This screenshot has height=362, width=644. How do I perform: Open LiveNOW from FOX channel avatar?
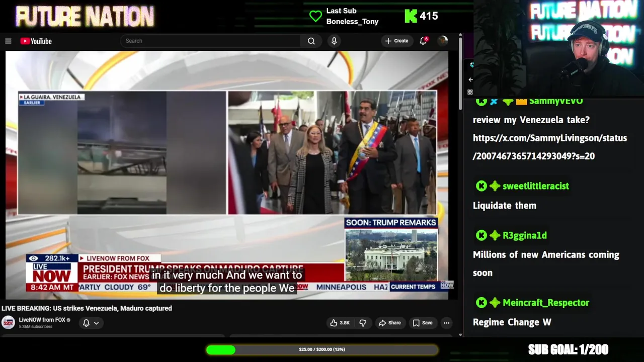point(8,323)
